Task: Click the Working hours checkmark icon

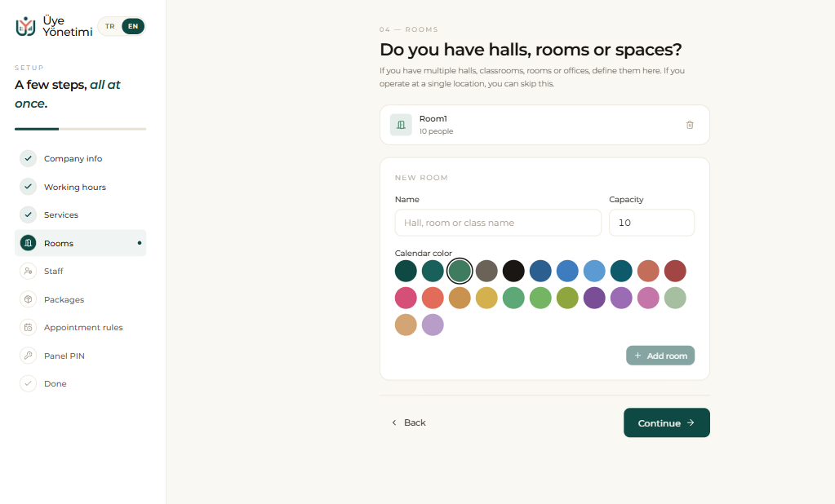Action: point(29,187)
